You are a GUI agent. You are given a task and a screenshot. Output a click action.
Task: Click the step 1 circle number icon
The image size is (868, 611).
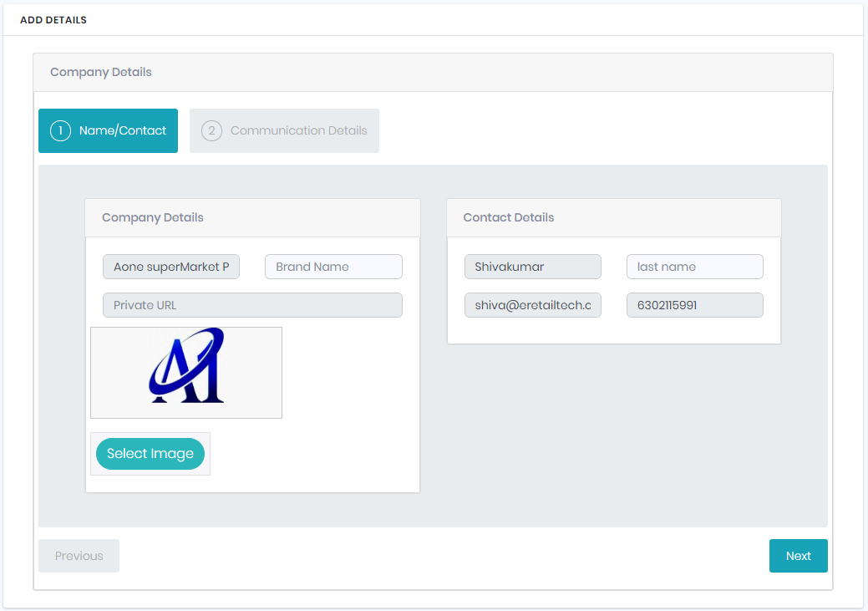click(60, 130)
